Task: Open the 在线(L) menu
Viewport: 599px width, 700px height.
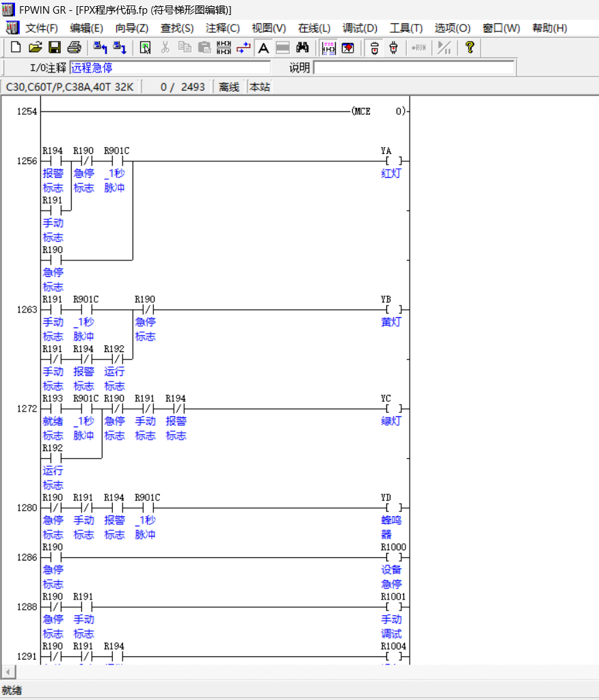Action: point(314,28)
